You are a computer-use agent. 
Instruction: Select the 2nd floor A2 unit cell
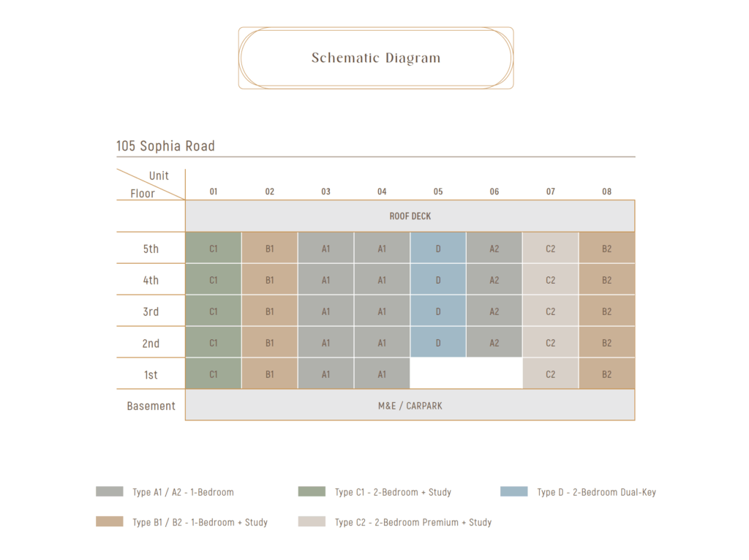494,343
